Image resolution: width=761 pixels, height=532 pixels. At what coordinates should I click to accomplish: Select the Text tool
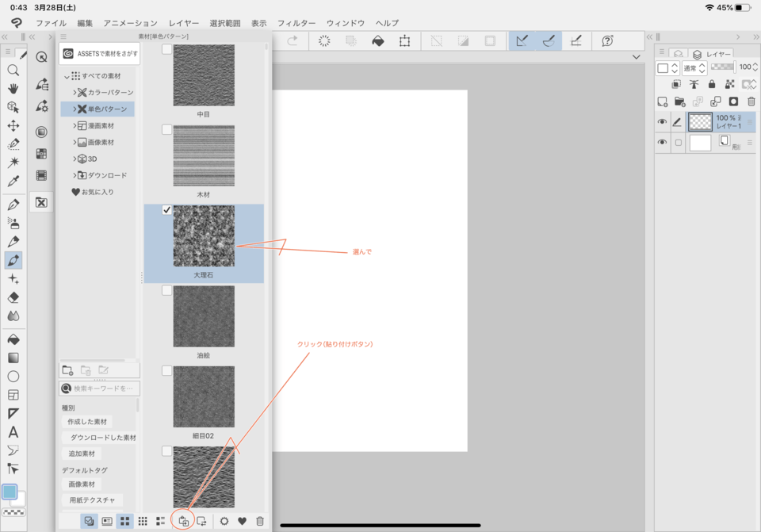(13, 432)
